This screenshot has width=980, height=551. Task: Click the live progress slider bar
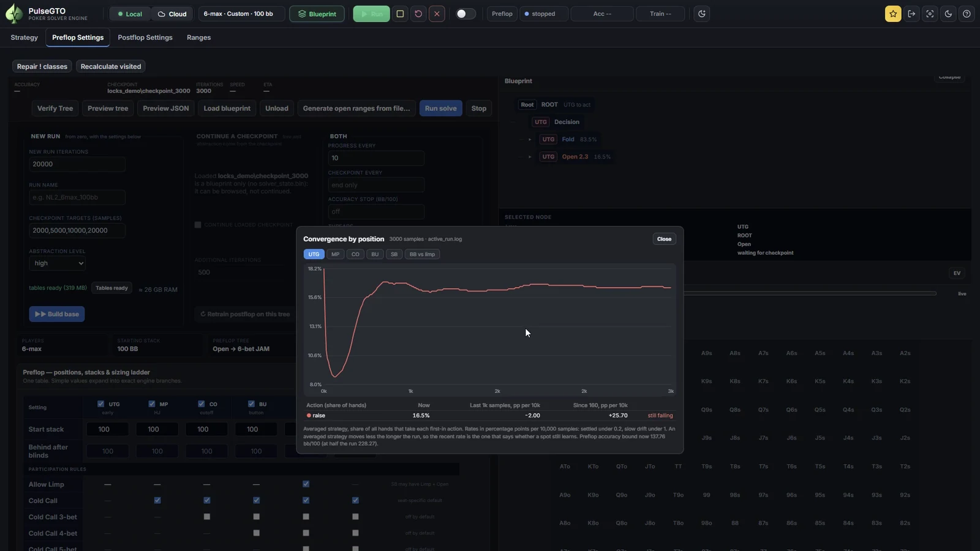pos(810,293)
